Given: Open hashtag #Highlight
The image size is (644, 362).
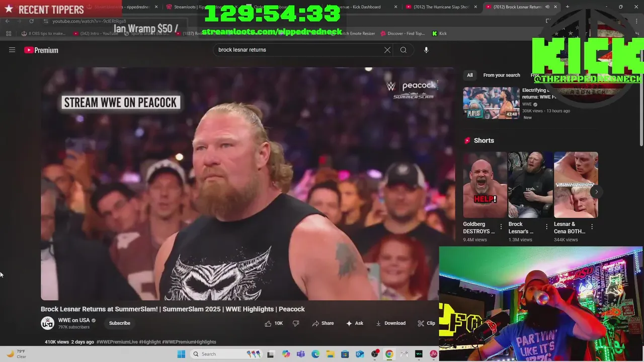Looking at the screenshot, I should coord(150,342).
